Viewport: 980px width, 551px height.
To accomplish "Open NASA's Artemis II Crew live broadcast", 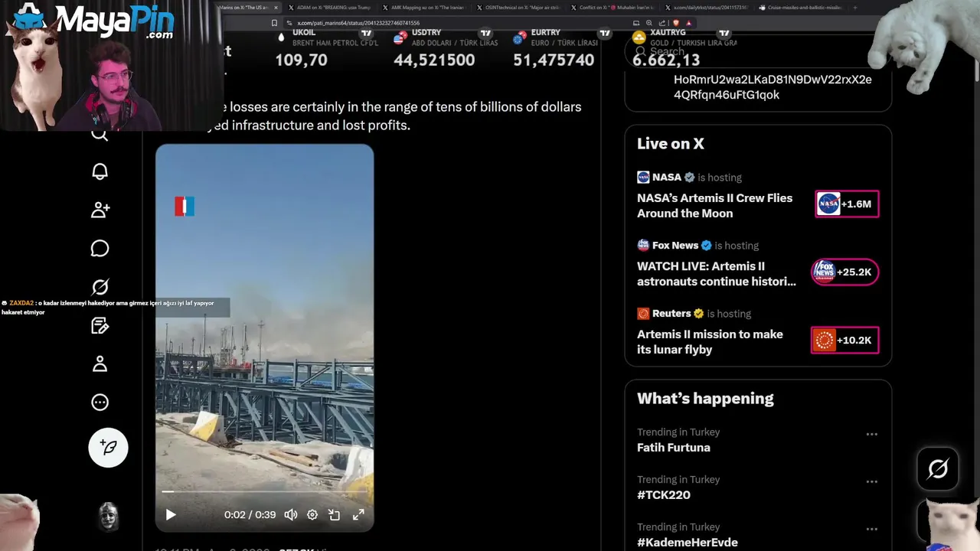I will pyautogui.click(x=714, y=206).
